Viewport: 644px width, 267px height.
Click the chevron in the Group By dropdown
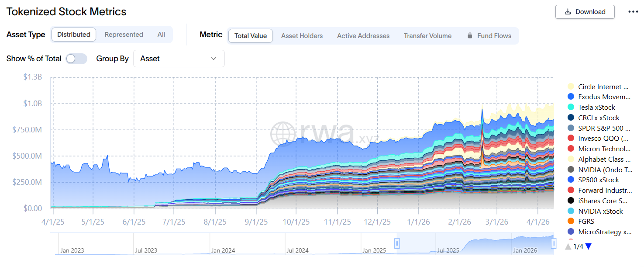[214, 59]
